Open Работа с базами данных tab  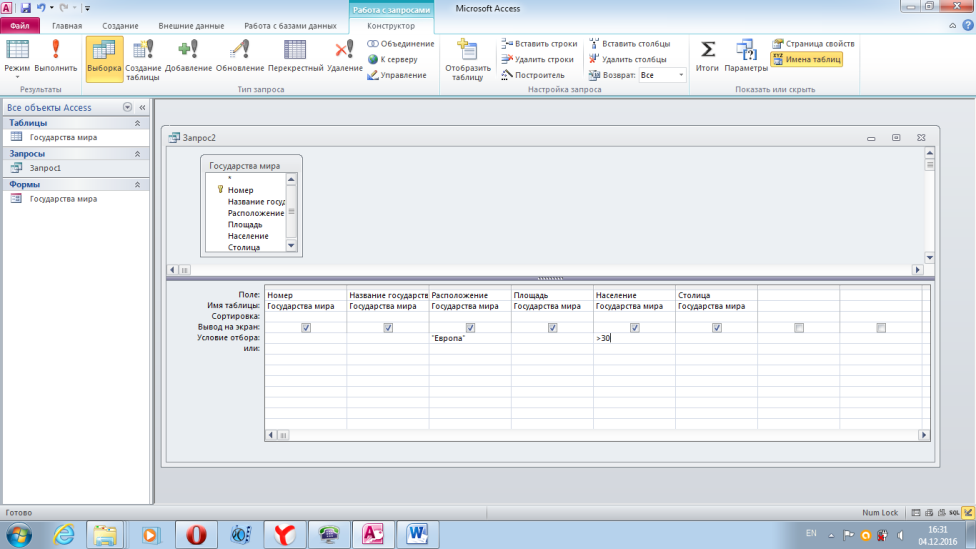click(290, 26)
